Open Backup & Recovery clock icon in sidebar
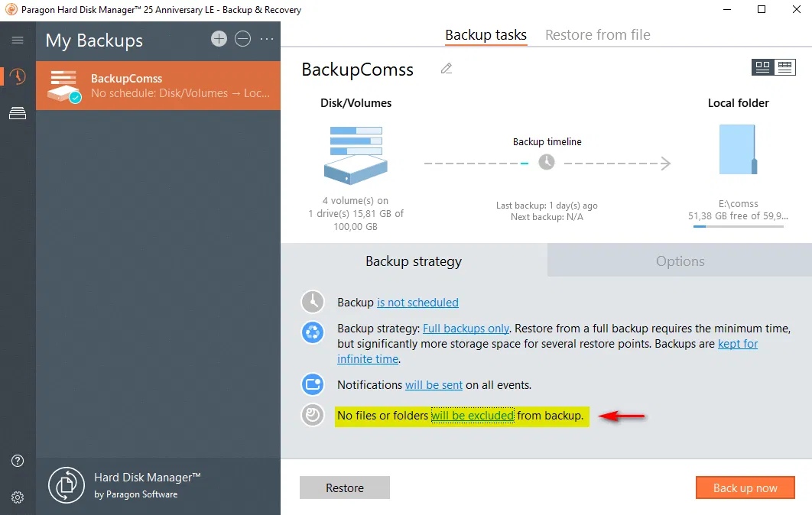 pos(18,76)
